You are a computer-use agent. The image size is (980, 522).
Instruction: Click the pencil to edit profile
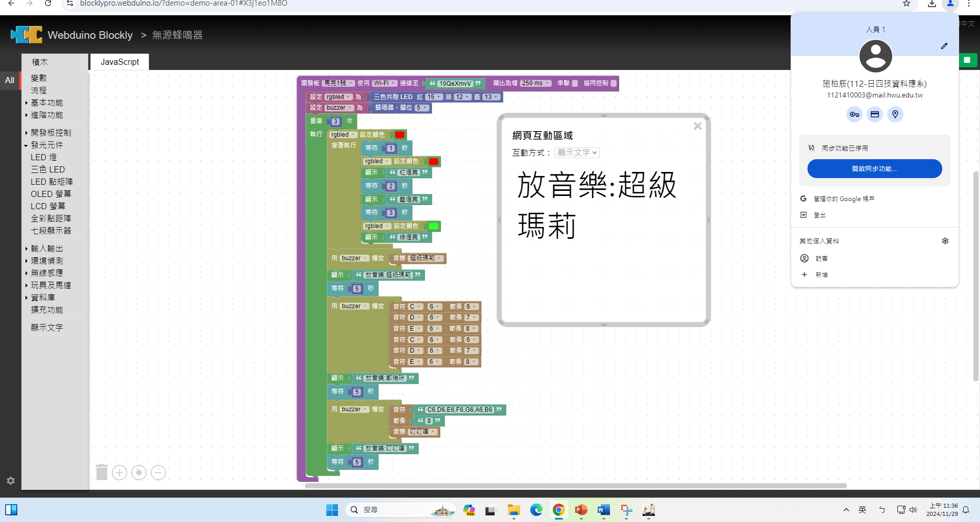click(x=944, y=46)
